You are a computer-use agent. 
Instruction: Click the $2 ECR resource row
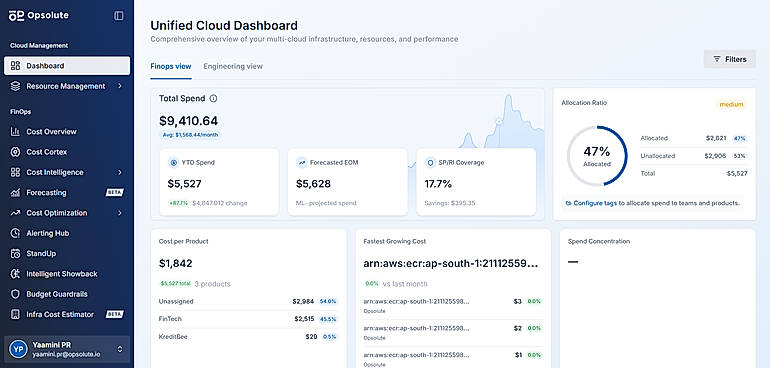click(453, 332)
